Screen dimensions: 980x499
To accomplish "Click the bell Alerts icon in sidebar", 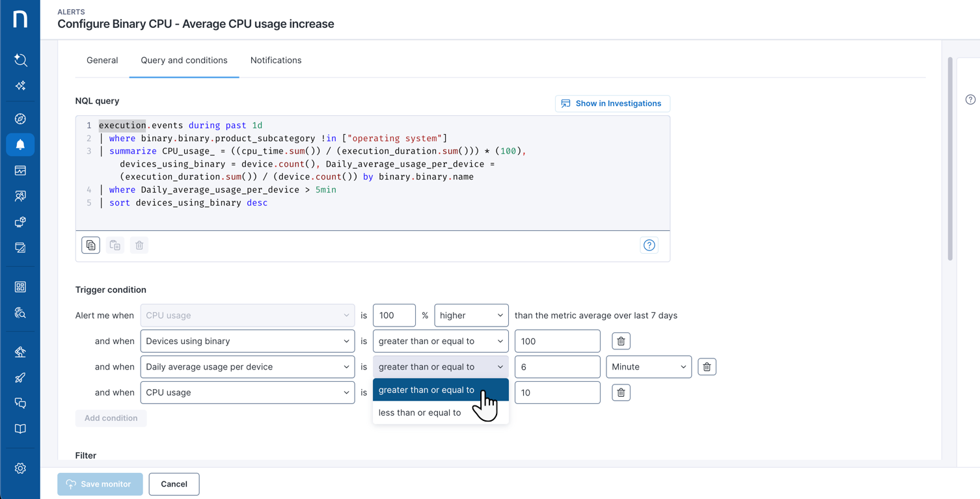I will [20, 144].
